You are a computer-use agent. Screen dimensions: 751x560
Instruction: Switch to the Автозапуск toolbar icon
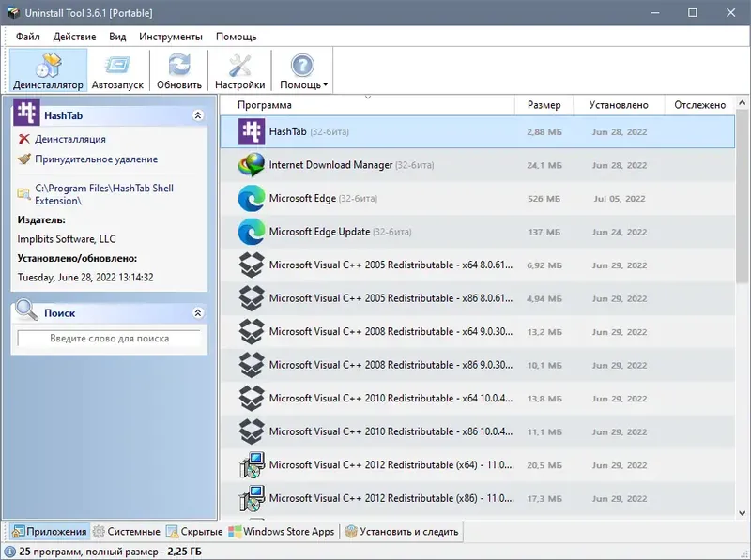point(115,64)
